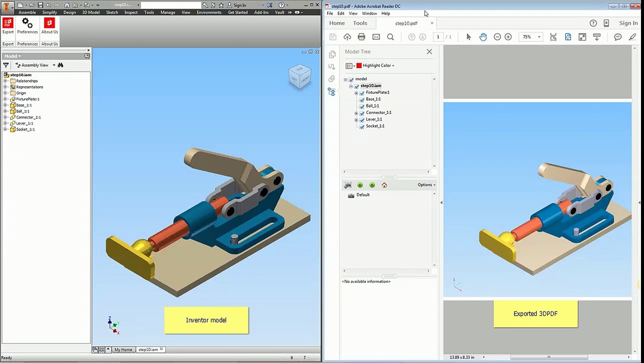Click the Home view icon in Acrobat views pane
644x363 pixels.
point(384,185)
